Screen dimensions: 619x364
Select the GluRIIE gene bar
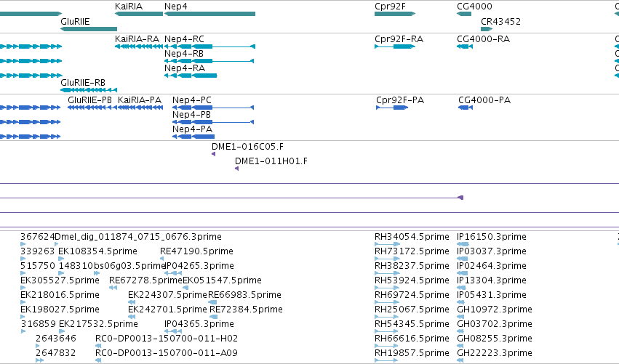[89, 29]
